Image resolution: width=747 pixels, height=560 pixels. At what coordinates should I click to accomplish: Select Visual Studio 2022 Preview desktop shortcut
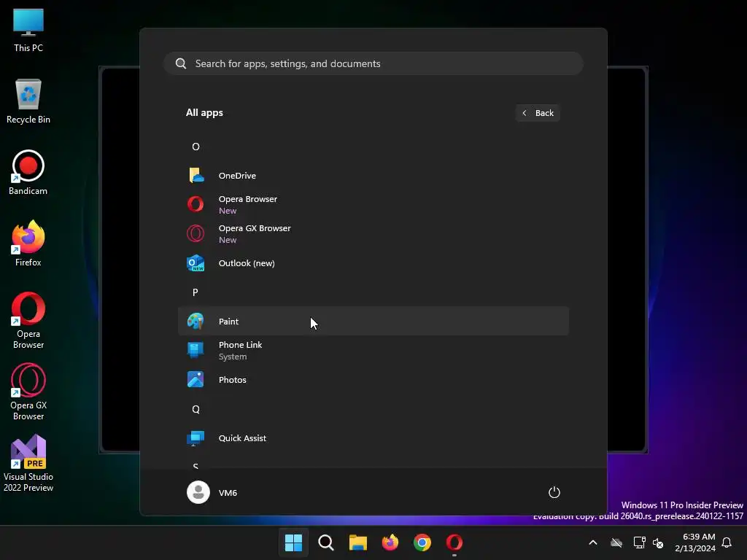pos(28,463)
